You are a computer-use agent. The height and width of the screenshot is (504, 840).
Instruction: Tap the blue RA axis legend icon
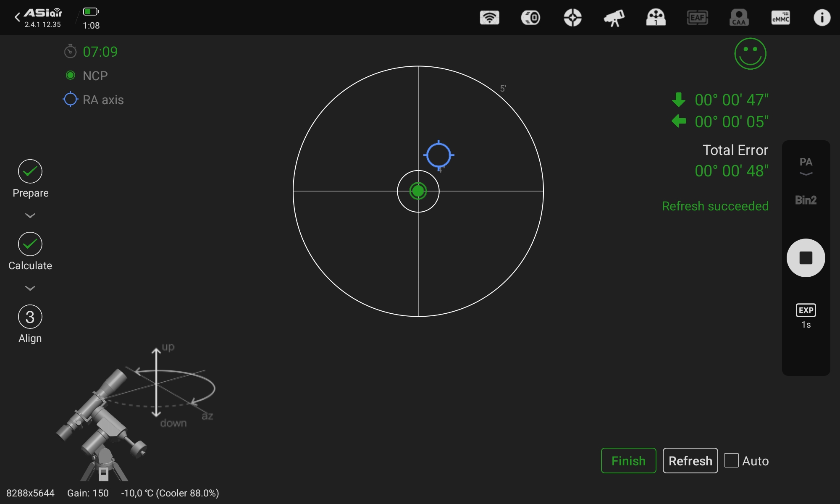tap(70, 100)
